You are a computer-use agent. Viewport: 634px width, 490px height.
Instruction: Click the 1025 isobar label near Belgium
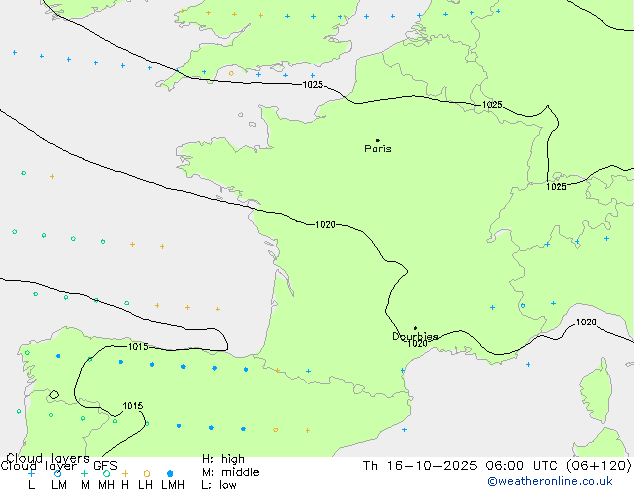point(492,105)
